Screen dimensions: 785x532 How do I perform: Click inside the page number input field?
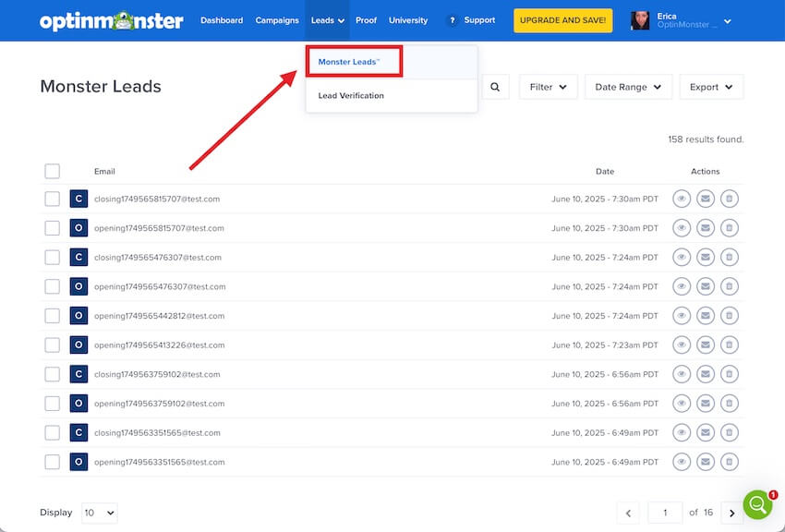tap(665, 512)
